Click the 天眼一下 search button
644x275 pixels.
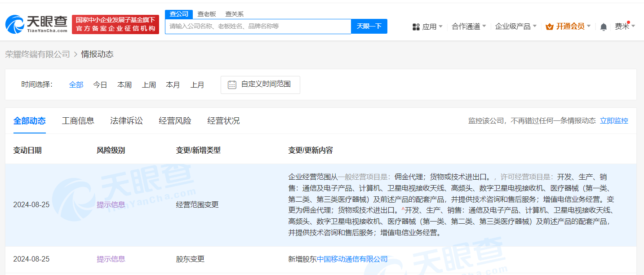tap(369, 26)
